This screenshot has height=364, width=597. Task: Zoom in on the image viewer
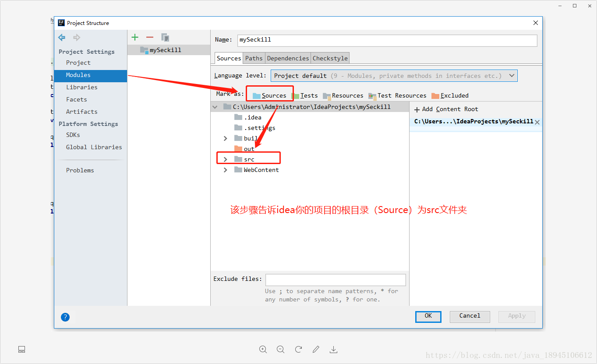pyautogui.click(x=263, y=349)
